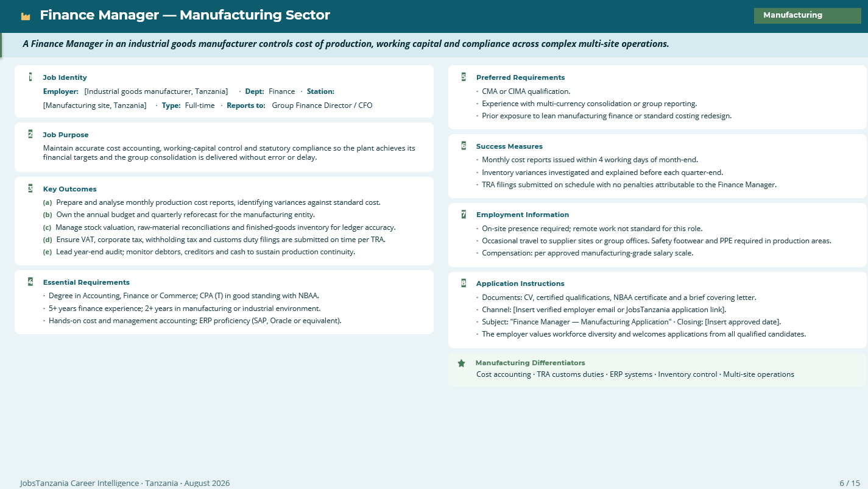This screenshot has width=868, height=489.
Task: Click the employer email placeholder in Channel line
Action: [619, 310]
